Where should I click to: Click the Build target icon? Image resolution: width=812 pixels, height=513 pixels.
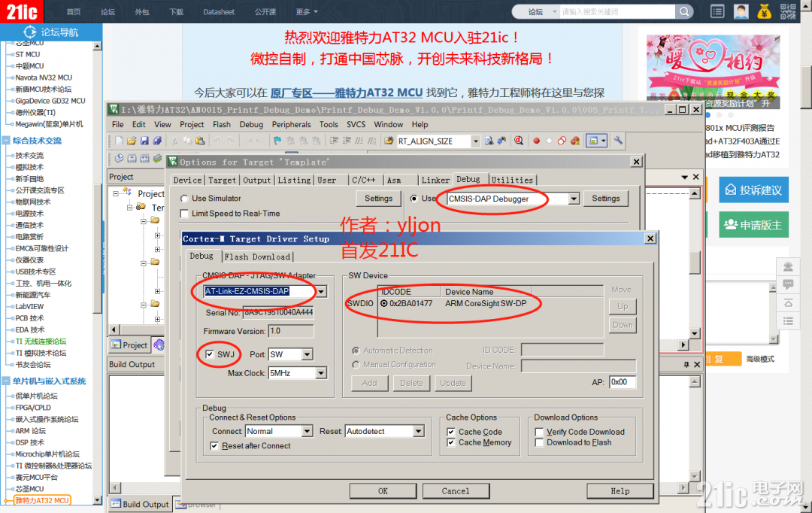(132, 159)
